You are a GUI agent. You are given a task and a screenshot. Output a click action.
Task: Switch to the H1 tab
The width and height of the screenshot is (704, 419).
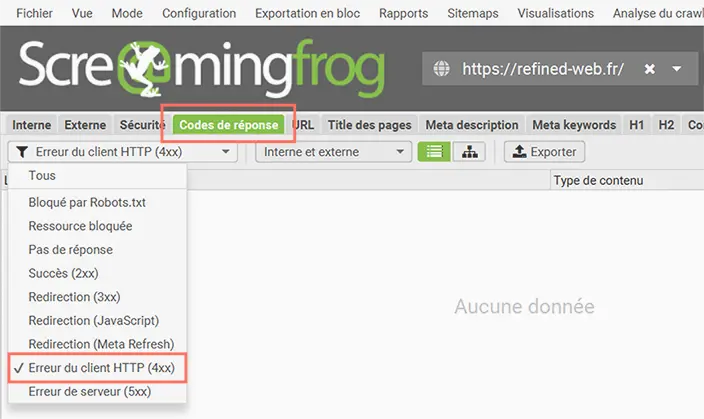coord(637,125)
